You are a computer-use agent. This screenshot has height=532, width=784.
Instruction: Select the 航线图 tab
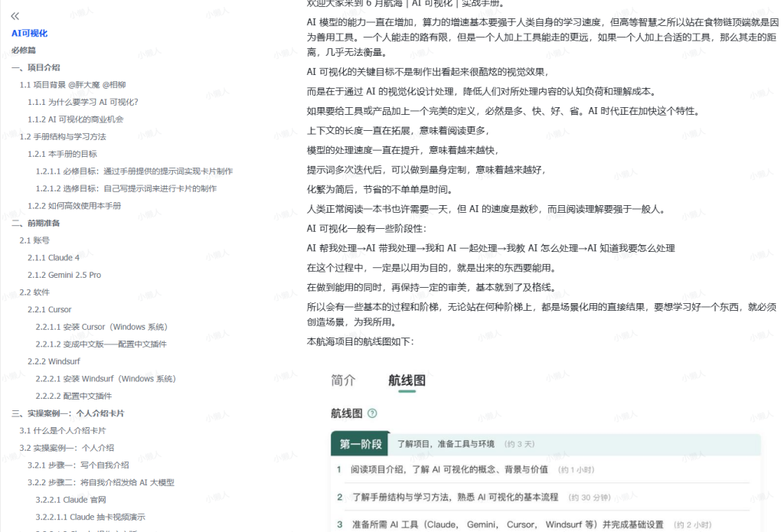coord(407,380)
